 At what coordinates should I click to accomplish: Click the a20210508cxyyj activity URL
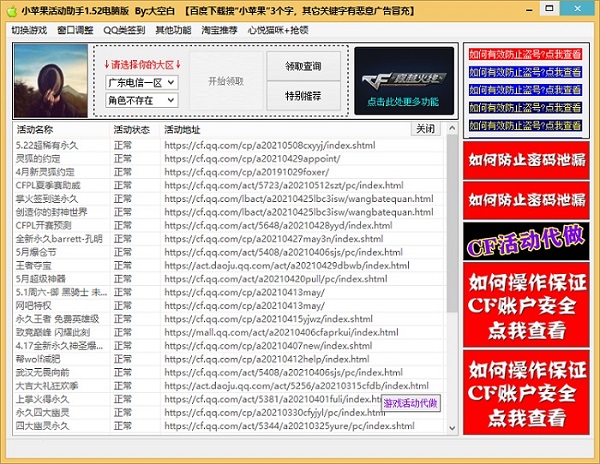coord(270,145)
